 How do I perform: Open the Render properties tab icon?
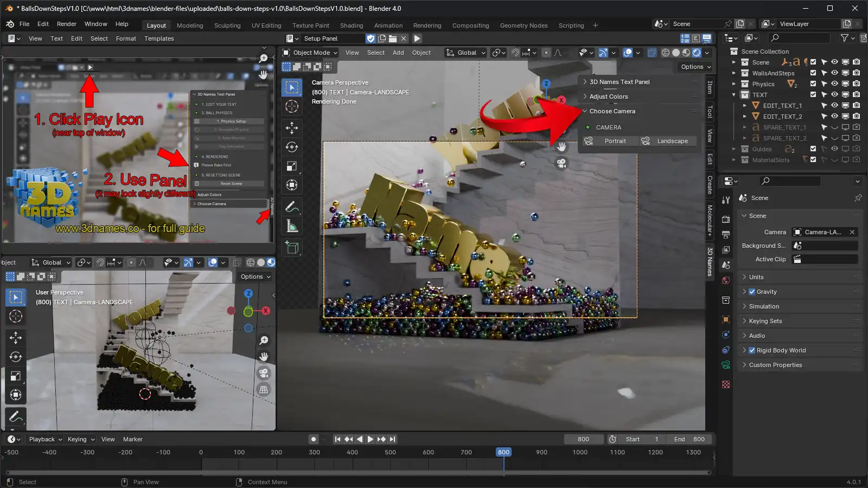[726, 220]
